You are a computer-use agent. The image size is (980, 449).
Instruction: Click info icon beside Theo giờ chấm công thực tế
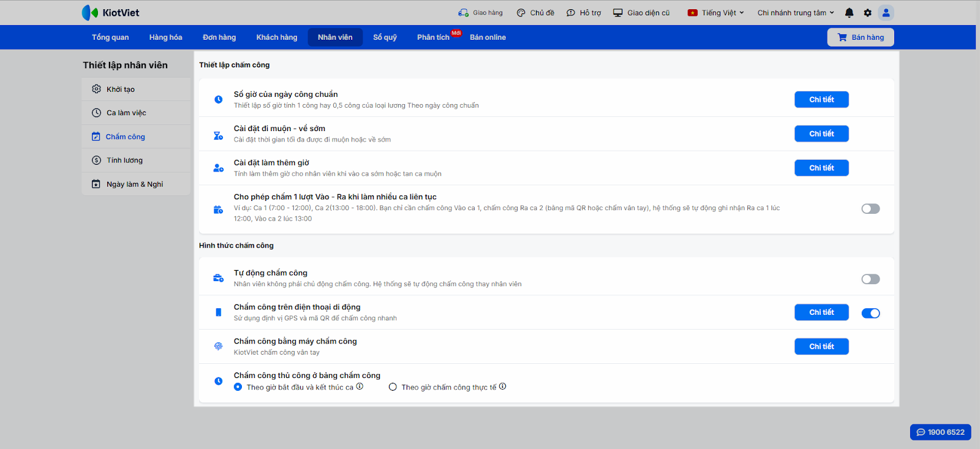pos(503,387)
